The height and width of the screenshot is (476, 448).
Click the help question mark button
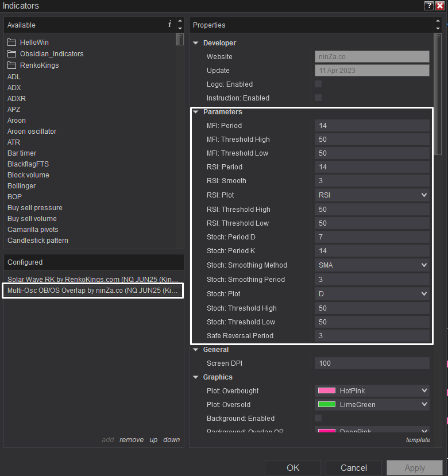pyautogui.click(x=428, y=6)
